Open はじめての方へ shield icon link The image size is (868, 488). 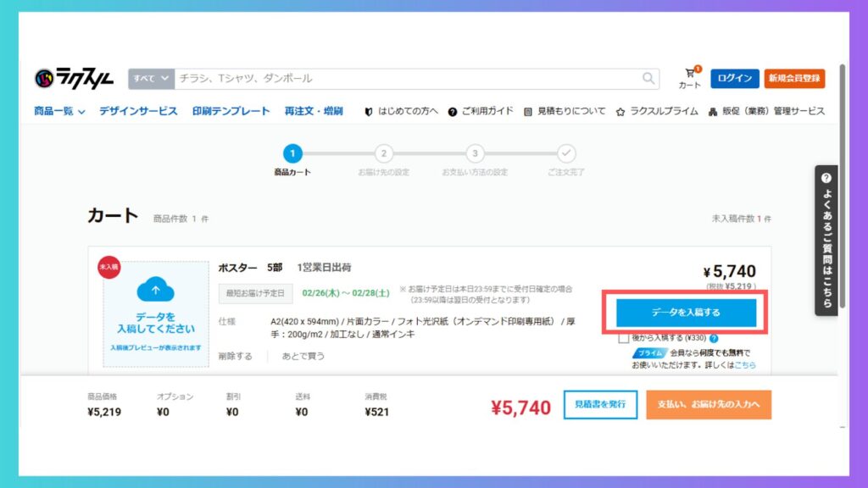tap(369, 112)
